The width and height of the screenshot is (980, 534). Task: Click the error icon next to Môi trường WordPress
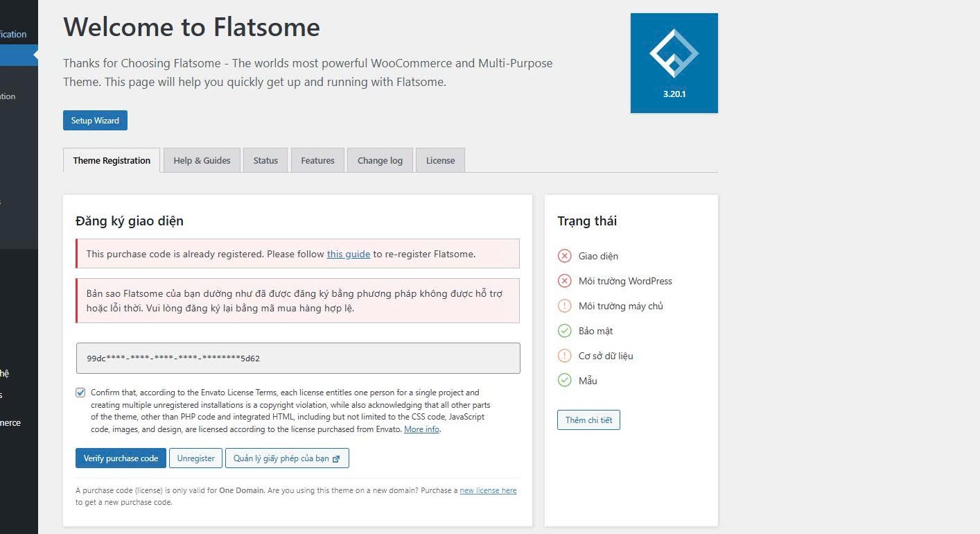[563, 281]
